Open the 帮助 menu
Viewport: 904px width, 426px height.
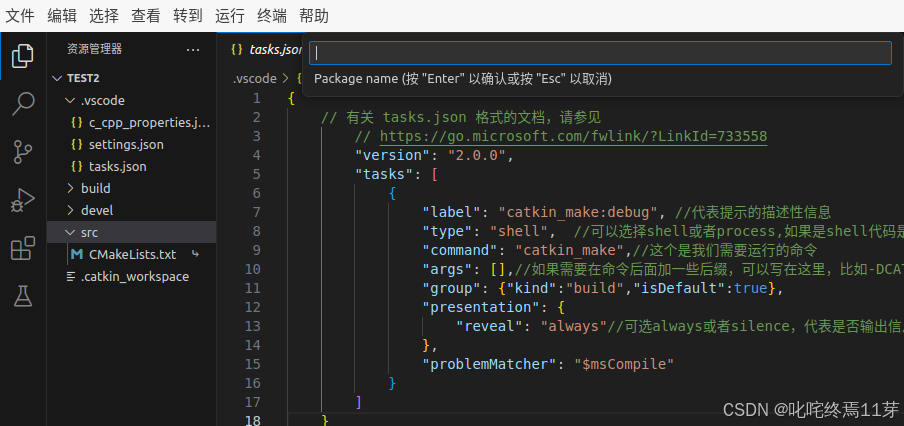pyautogui.click(x=314, y=16)
